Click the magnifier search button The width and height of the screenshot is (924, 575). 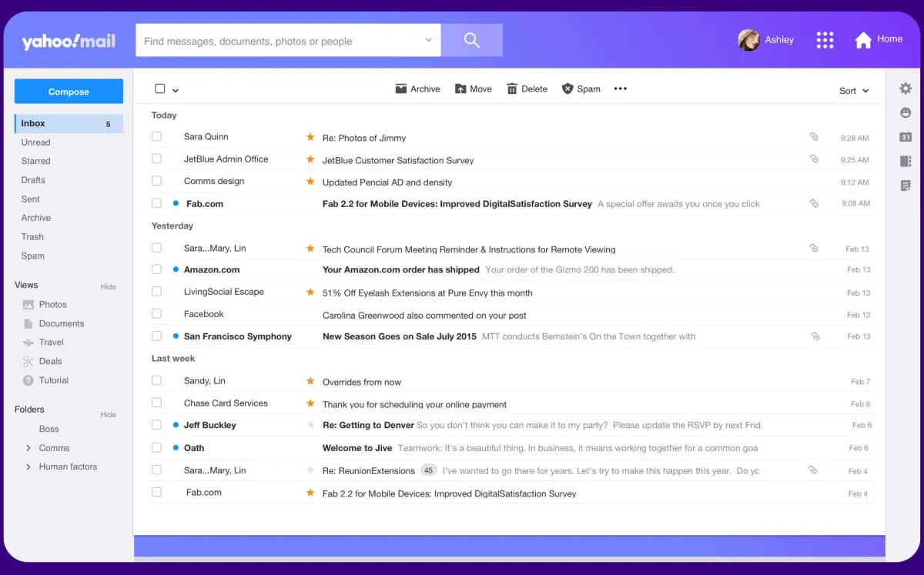(472, 40)
